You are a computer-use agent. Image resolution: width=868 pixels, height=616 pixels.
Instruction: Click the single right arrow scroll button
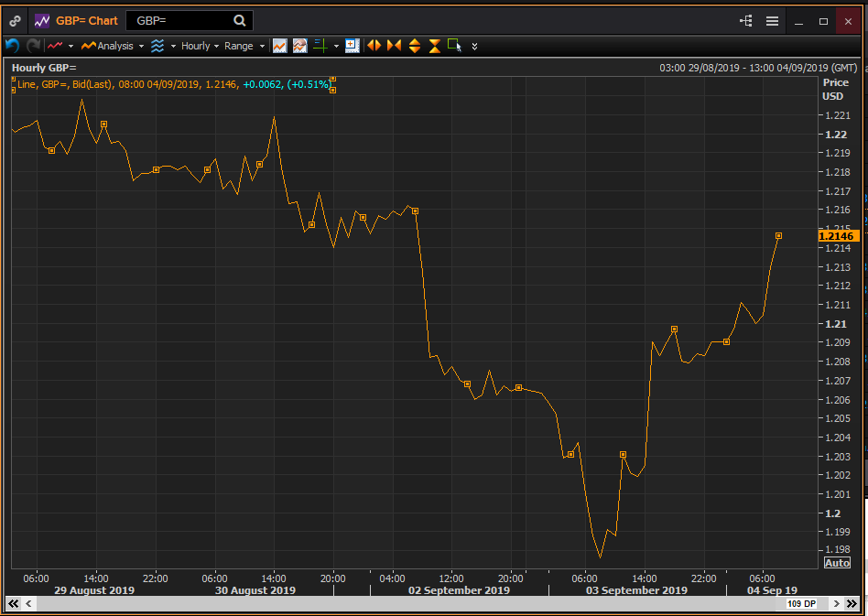[837, 603]
